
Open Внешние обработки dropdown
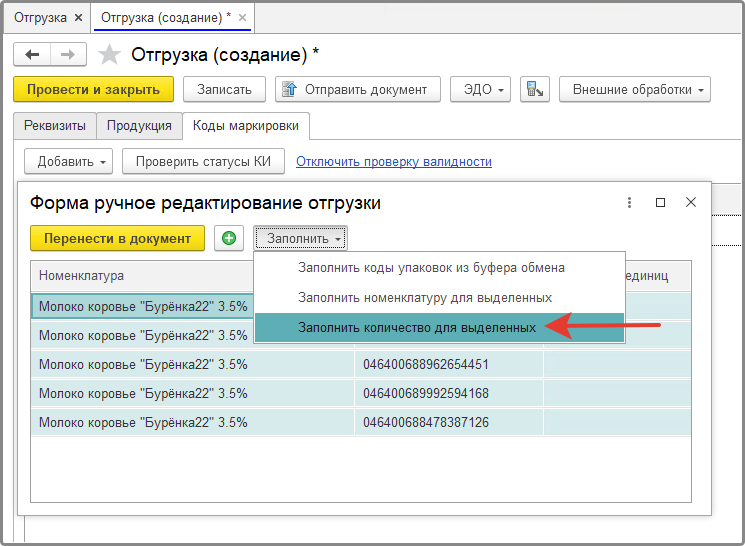(x=635, y=89)
